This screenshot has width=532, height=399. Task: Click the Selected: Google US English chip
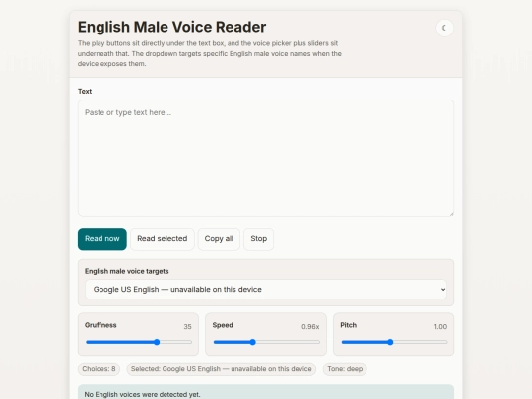222,369
